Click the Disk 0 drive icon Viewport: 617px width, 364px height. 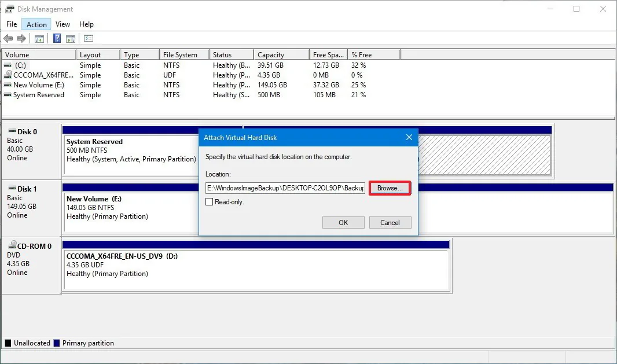(12, 131)
